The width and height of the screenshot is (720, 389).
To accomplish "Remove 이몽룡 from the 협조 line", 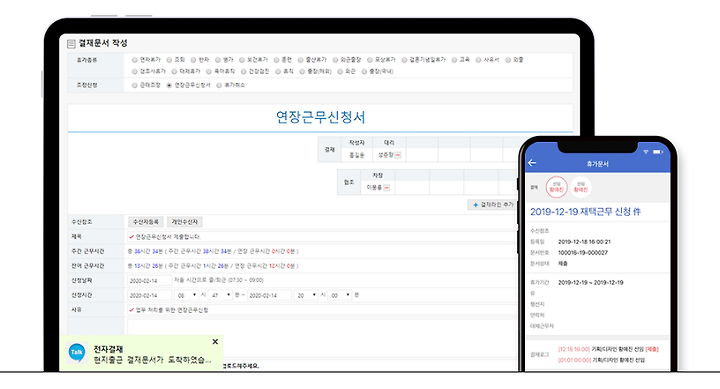I will point(387,188).
